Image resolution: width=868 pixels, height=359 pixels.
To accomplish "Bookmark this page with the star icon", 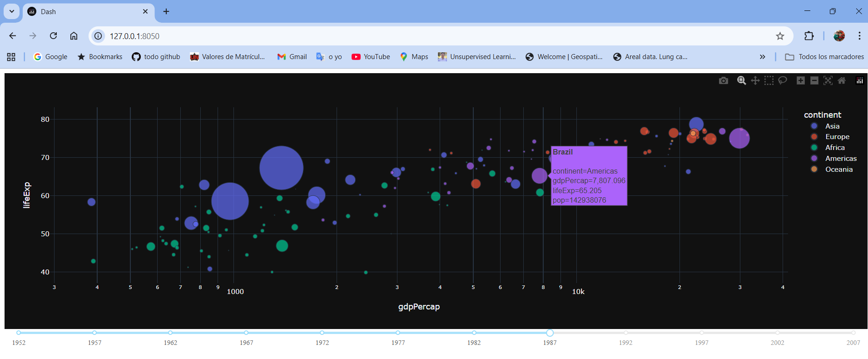I will (780, 36).
